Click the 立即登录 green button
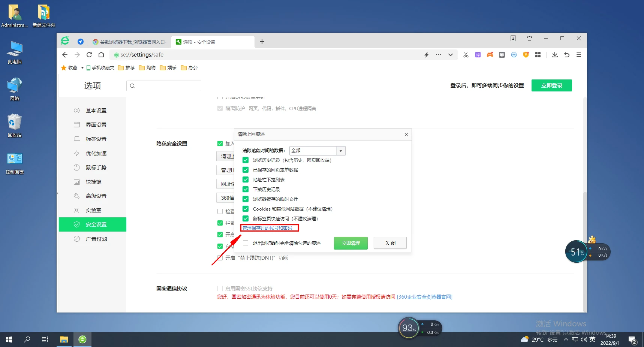 point(551,85)
